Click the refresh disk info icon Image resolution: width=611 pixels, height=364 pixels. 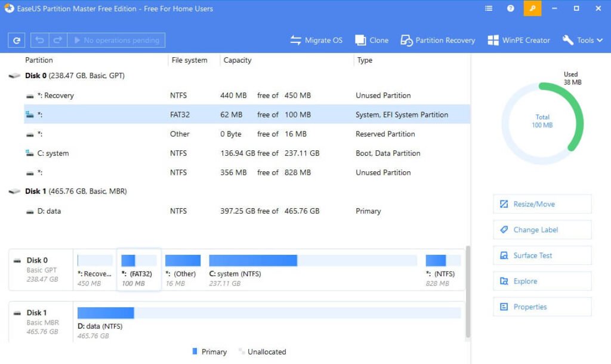pos(16,40)
